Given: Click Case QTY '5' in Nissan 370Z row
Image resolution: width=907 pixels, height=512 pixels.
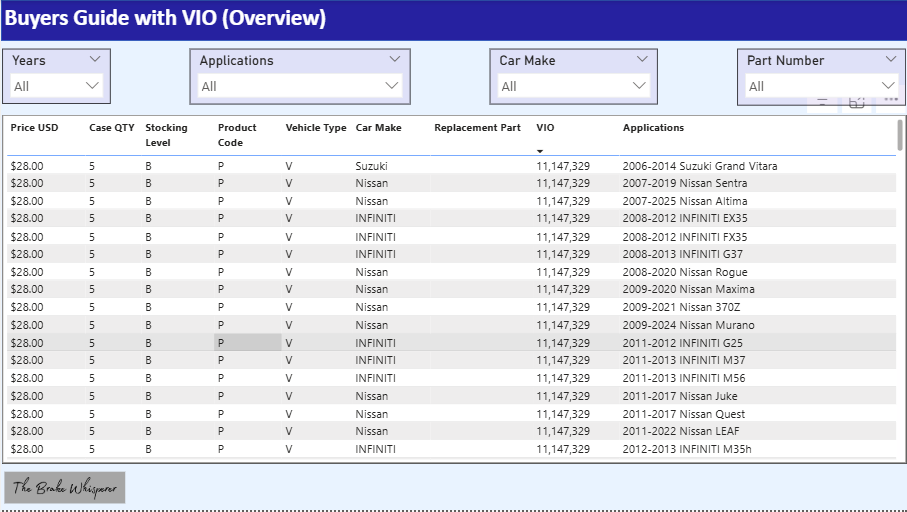Looking at the screenshot, I should (x=92, y=307).
